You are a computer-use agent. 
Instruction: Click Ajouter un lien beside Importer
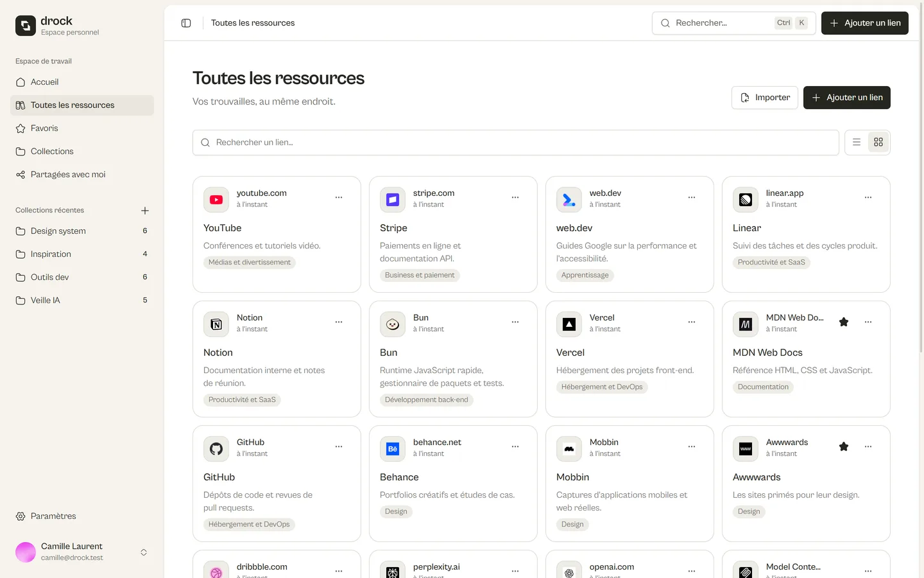point(847,98)
